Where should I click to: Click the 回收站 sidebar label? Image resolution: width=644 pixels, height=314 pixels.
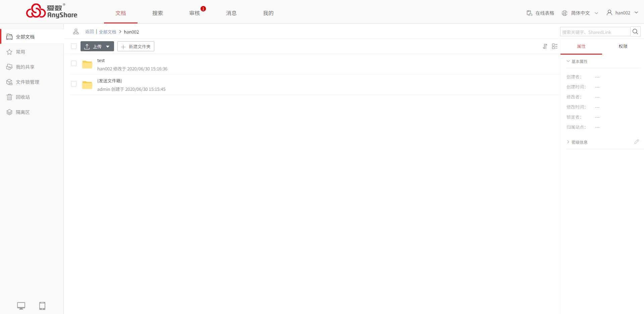(x=23, y=97)
